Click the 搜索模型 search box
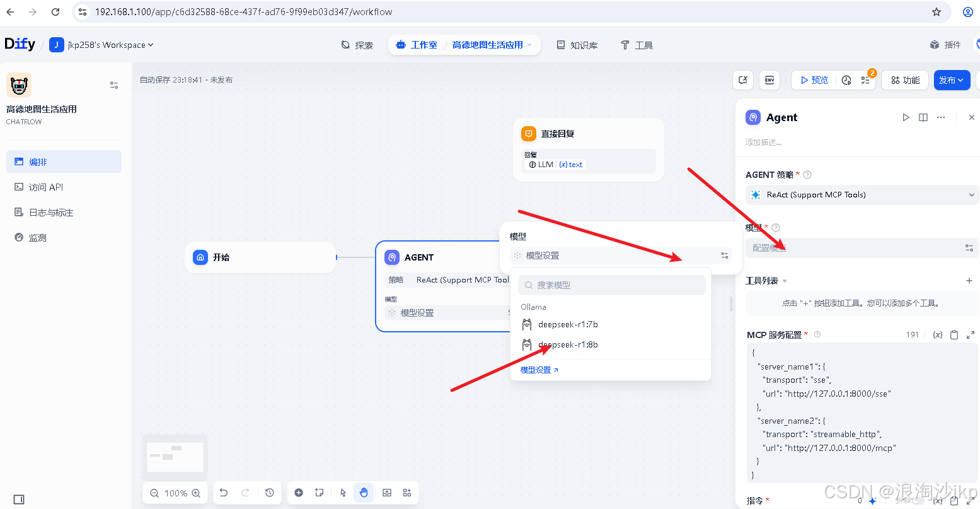The image size is (980, 509). tap(612, 285)
